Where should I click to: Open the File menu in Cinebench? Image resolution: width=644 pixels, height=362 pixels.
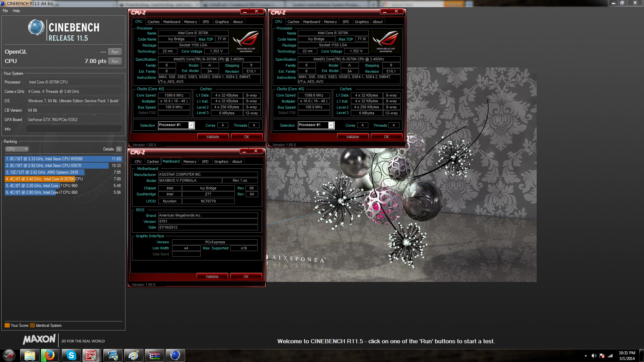tap(5, 11)
